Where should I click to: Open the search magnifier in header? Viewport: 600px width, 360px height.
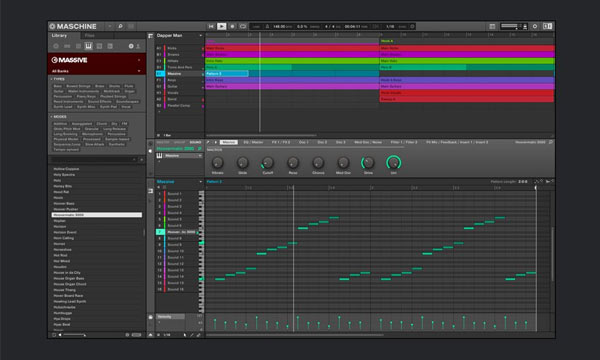[120, 26]
